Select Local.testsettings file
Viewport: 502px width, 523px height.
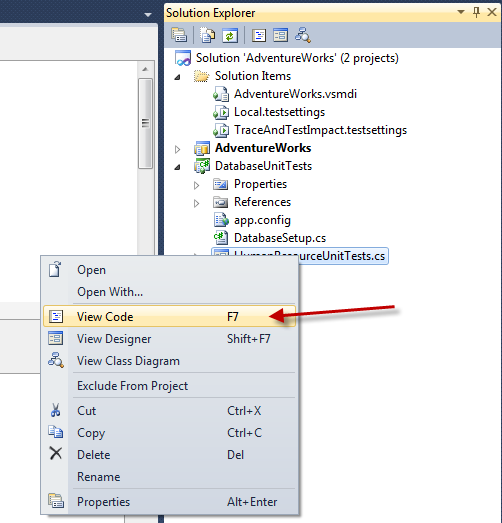[x=279, y=112]
